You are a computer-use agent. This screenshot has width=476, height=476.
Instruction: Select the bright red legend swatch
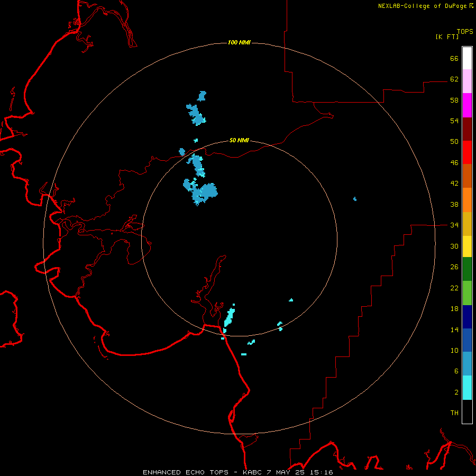[467, 152]
